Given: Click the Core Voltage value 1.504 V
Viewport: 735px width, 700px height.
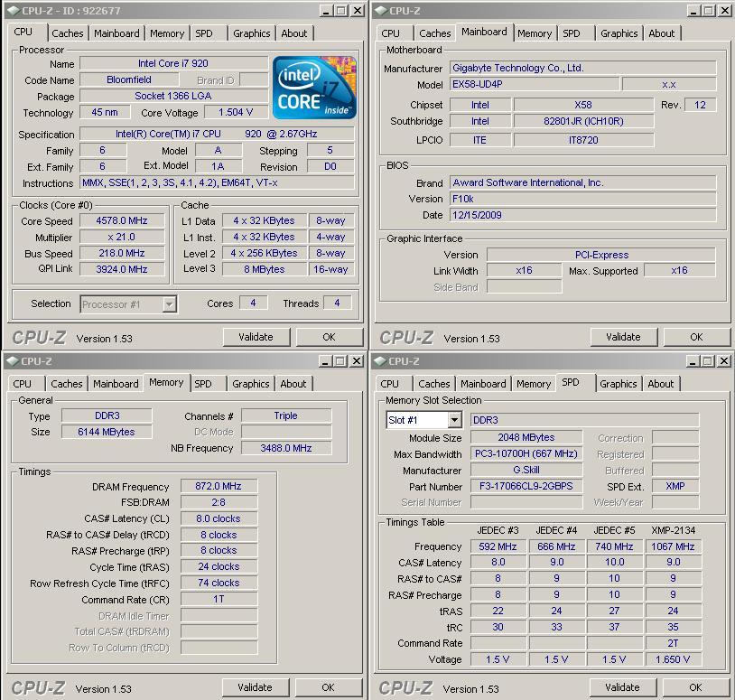Looking at the screenshot, I should coord(236,112).
